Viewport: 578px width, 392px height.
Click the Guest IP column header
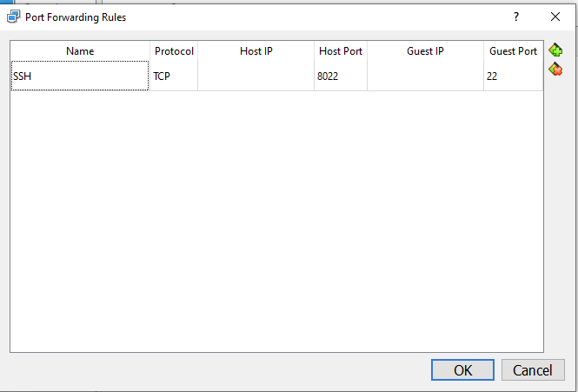[425, 51]
